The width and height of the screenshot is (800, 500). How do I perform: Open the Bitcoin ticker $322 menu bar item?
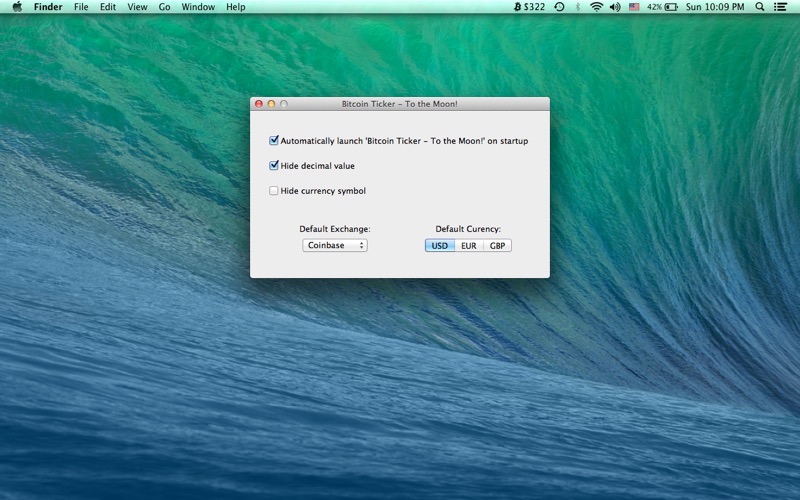pyautogui.click(x=529, y=7)
